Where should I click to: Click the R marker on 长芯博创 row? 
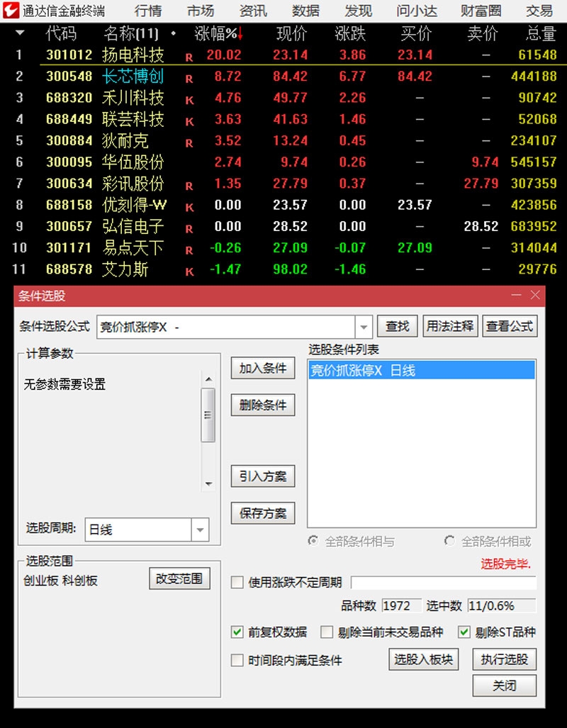click(189, 79)
